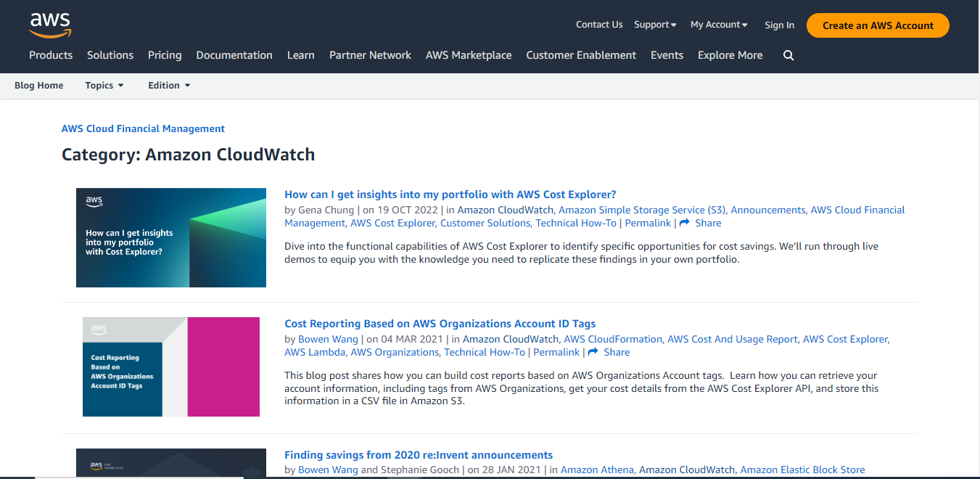Go to Blog Home
This screenshot has height=479, width=980.
[x=39, y=86]
